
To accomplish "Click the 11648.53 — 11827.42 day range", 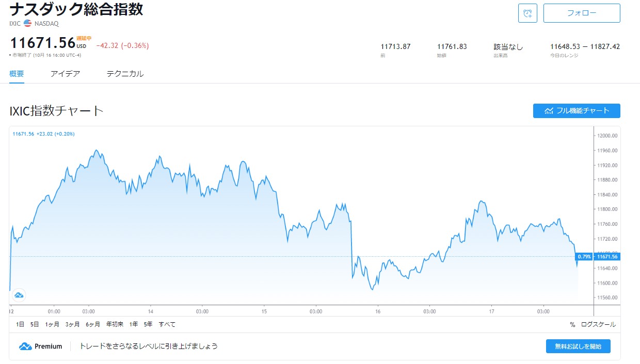I will point(585,46).
